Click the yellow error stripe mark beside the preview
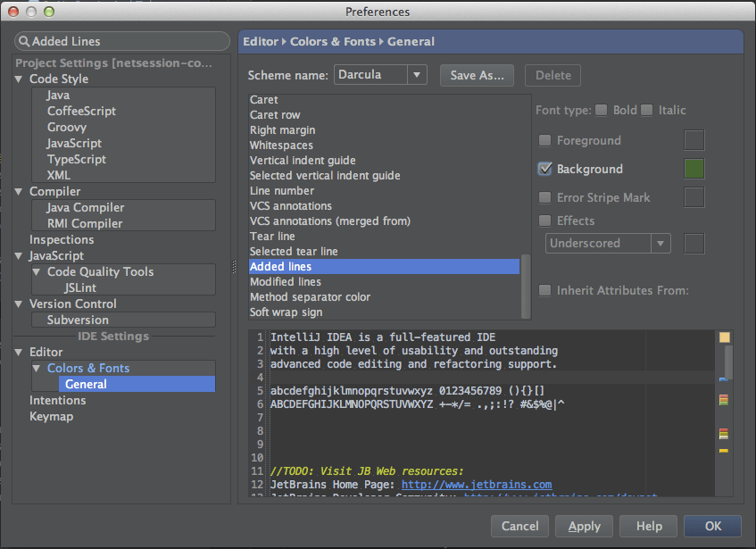The width and height of the screenshot is (756, 549). 724,337
